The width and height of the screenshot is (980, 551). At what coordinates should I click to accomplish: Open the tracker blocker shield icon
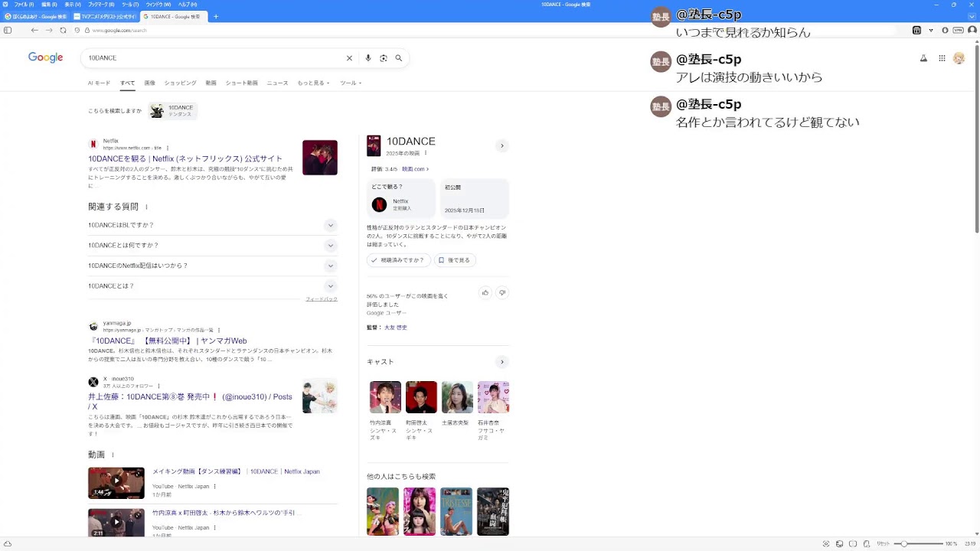tap(77, 30)
